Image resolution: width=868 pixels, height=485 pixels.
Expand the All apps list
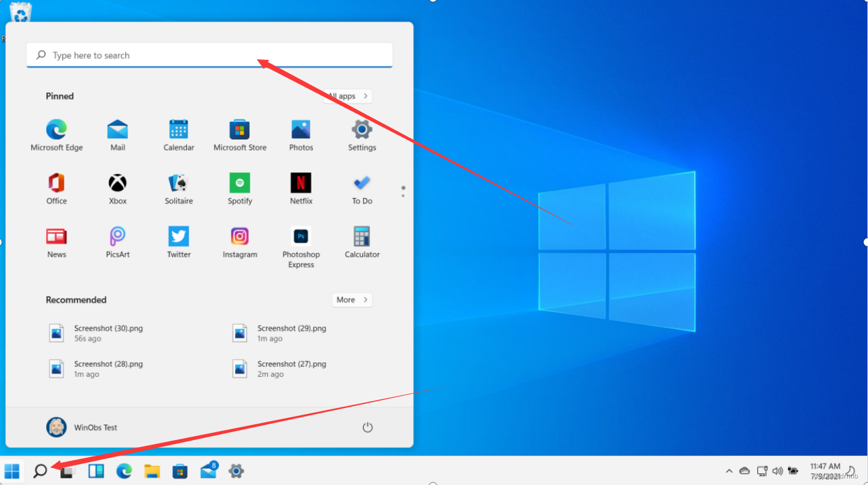point(348,96)
